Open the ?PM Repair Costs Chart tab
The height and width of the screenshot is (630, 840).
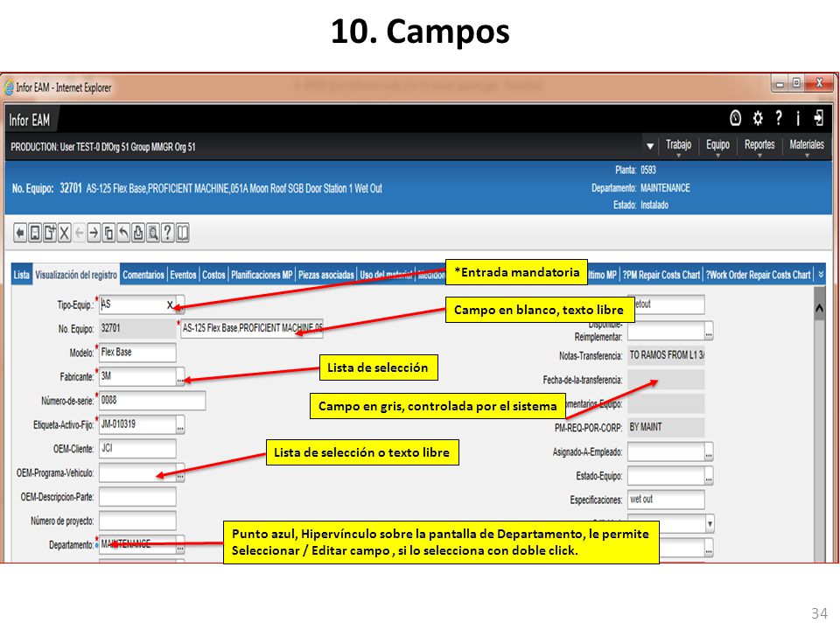coord(661,275)
